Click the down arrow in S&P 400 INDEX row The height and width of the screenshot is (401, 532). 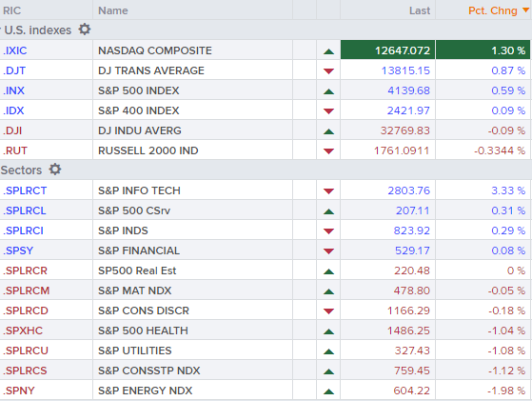pyautogui.click(x=328, y=111)
